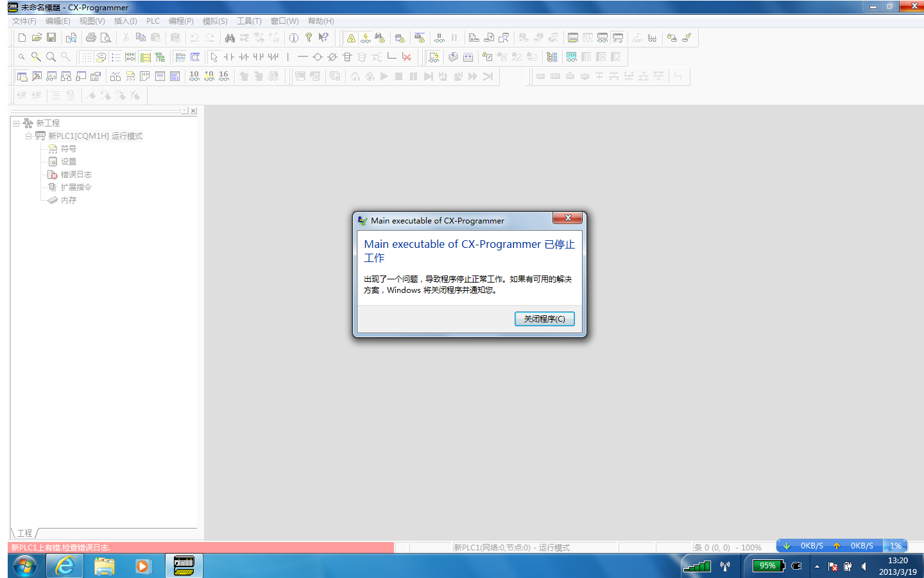The height and width of the screenshot is (578, 924).
Task: Collapse the 新PLC1[CQM1H] tree node
Action: point(29,136)
